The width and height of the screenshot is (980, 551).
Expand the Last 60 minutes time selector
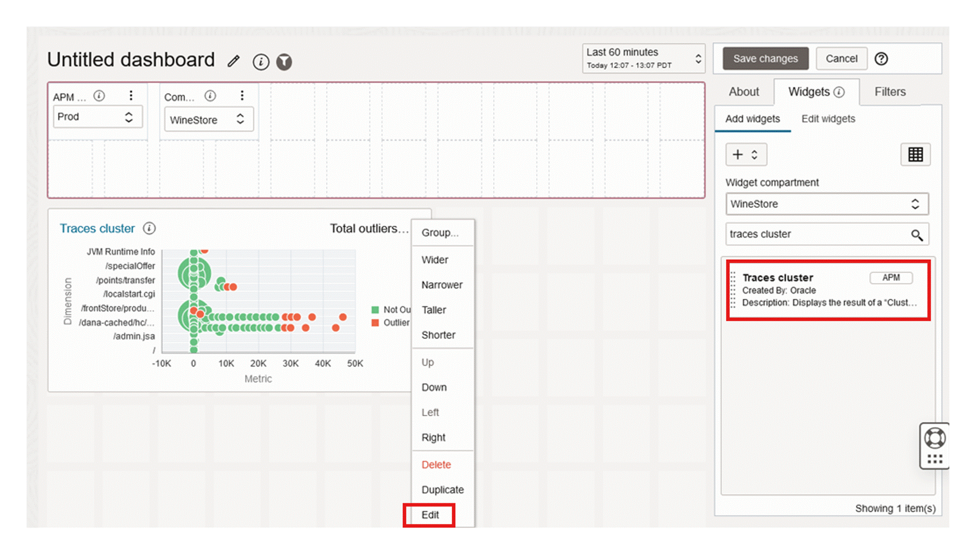pyautogui.click(x=643, y=58)
